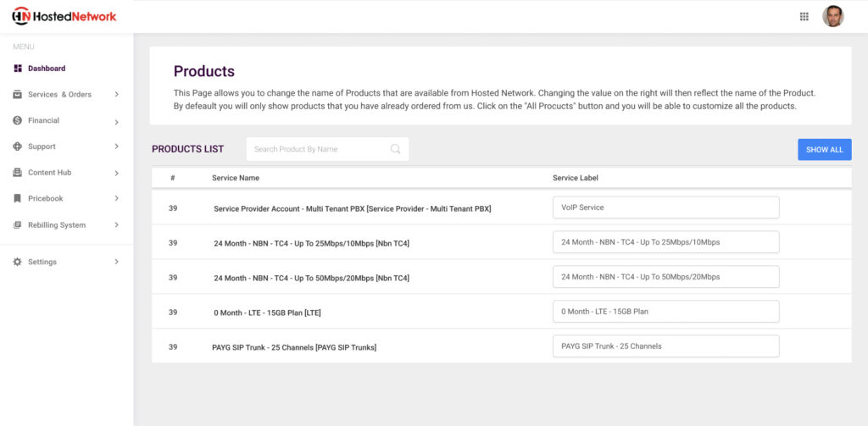Click the Service Label column header
868x426 pixels.
click(576, 178)
